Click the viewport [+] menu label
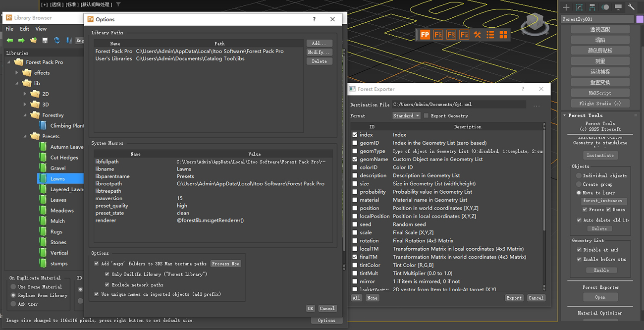The height and width of the screenshot is (330, 644). [45, 4]
